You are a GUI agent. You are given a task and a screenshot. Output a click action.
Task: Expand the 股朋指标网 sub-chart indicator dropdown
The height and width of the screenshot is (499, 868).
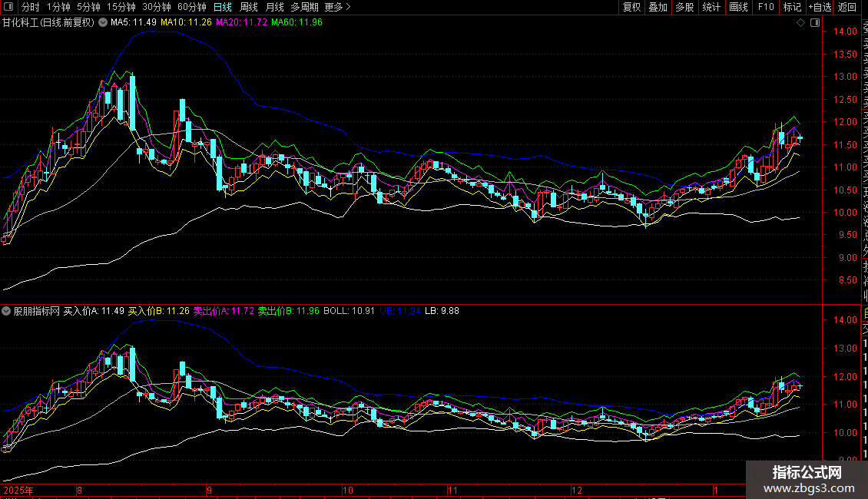tap(8, 312)
